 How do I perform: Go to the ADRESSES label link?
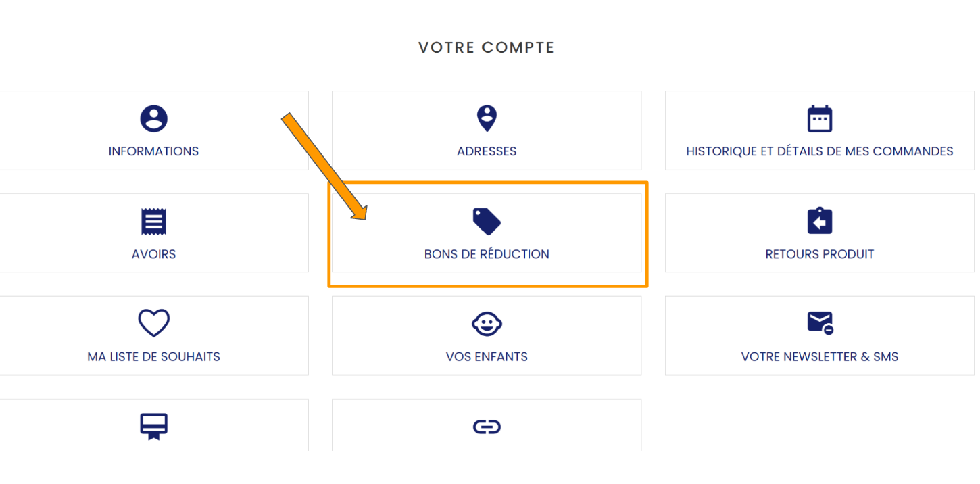[x=487, y=151]
